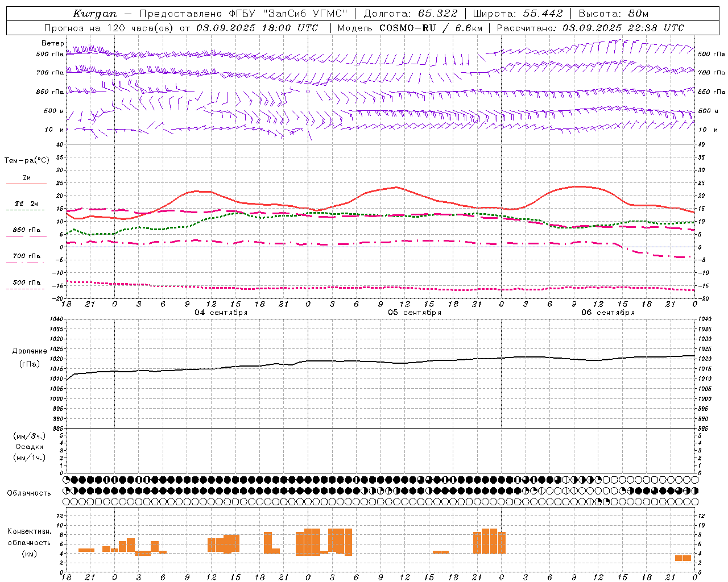The height and width of the screenshot is (582, 728).
Task: Click the red 2m temperature curve
Action: pyautogui.click(x=396, y=188)
